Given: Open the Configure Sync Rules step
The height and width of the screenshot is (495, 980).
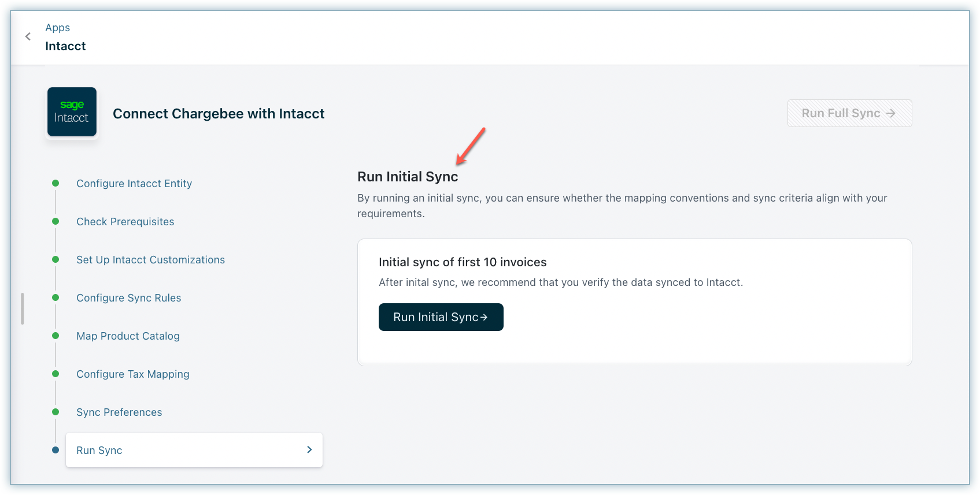Looking at the screenshot, I should pos(128,298).
